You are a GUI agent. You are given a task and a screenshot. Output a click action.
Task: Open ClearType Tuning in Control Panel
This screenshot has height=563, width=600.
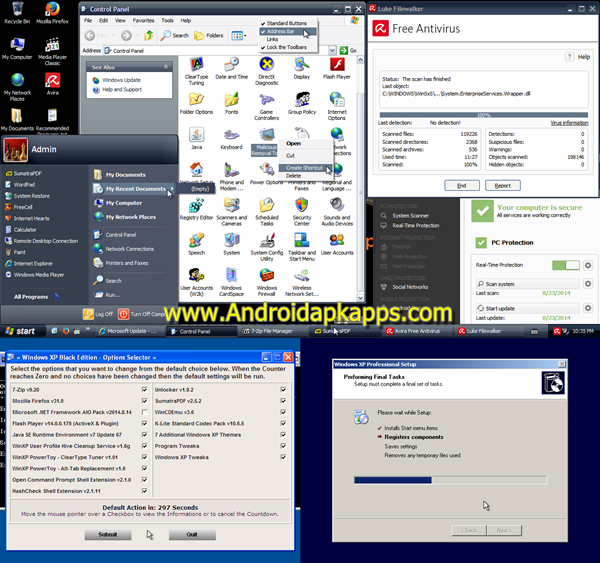coord(196,71)
